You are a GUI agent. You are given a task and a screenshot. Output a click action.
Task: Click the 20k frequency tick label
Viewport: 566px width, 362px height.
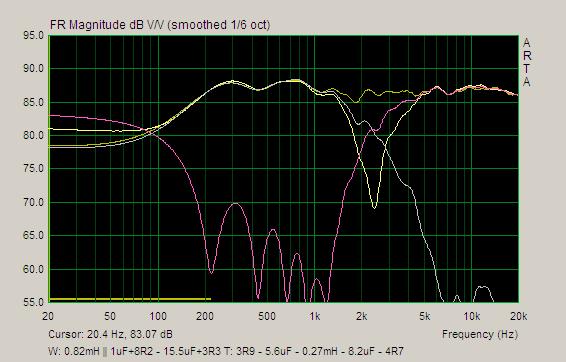tap(518, 317)
